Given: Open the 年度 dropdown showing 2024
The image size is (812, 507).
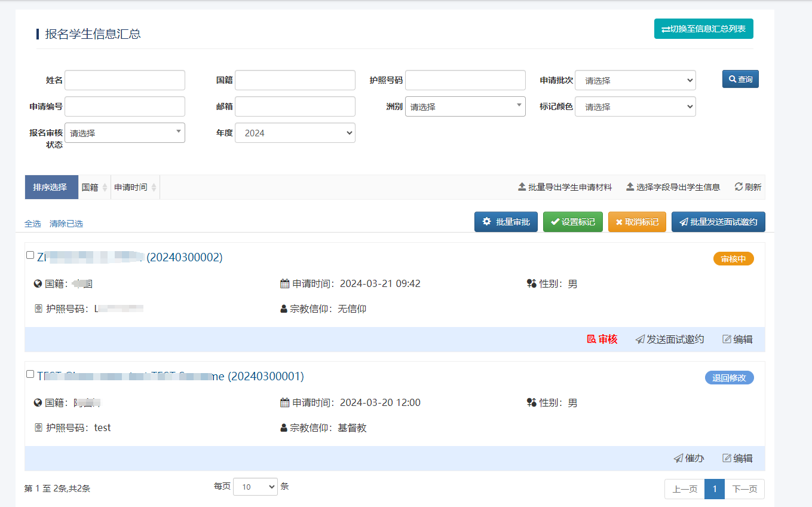Looking at the screenshot, I should click(295, 133).
